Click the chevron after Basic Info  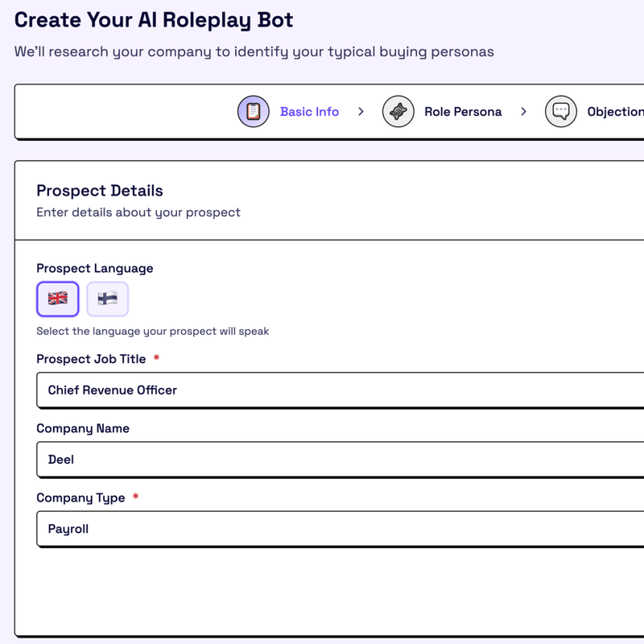(361, 111)
